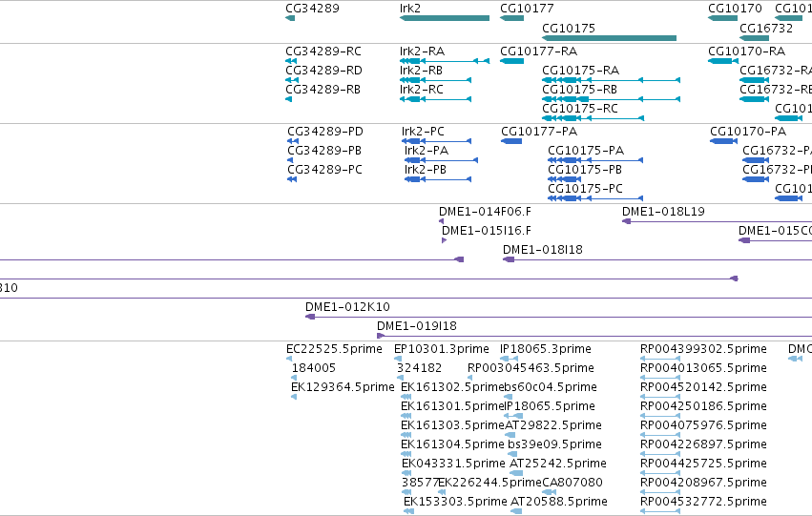Select the RP004013065.5prime read
812x516 pixels.
click(703, 368)
